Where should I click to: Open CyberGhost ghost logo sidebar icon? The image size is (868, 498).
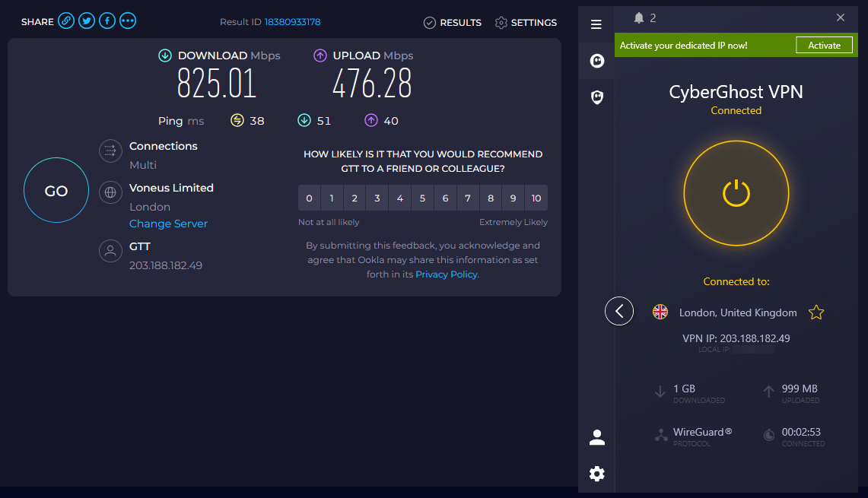click(x=596, y=61)
